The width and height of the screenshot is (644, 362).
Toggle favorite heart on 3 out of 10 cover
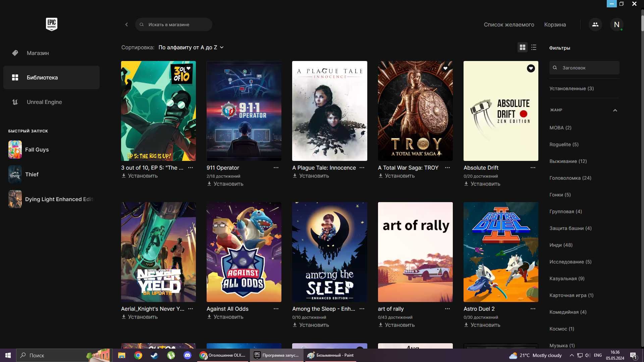(x=189, y=68)
